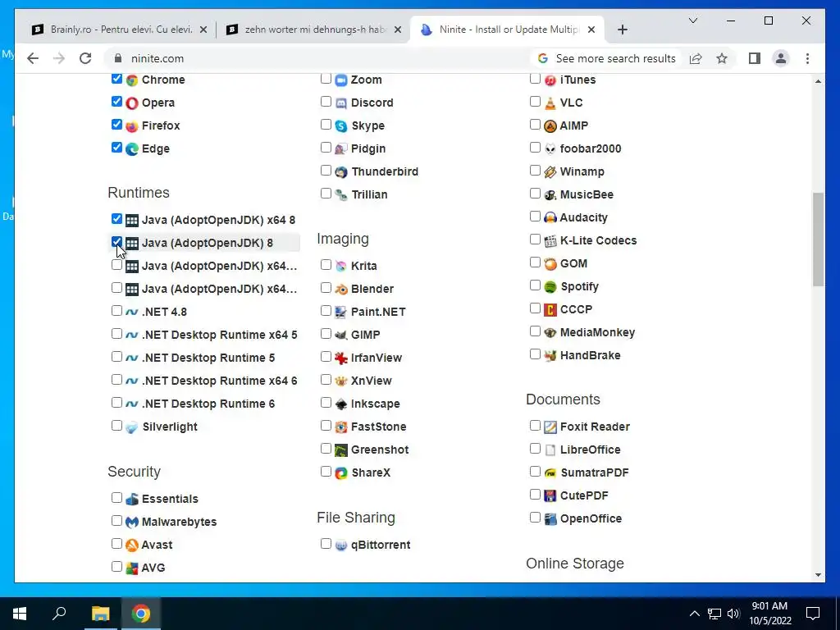
Task: Show hidden system tray icons
Action: click(x=694, y=614)
